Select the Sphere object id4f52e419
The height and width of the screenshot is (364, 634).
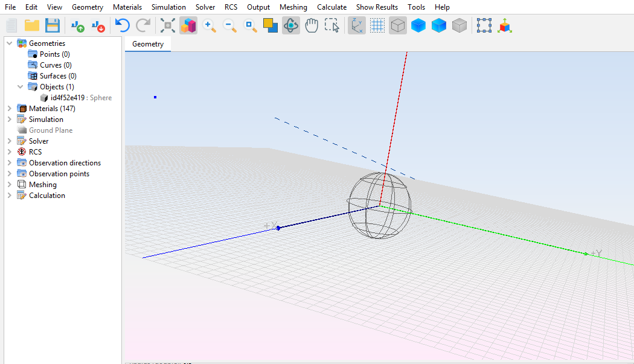point(81,98)
